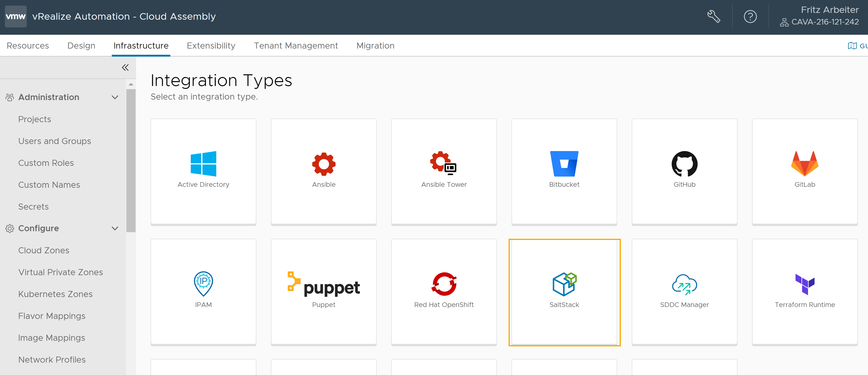
Task: Click the vRealize Automation - Cloud Assembly title
Action: click(124, 17)
